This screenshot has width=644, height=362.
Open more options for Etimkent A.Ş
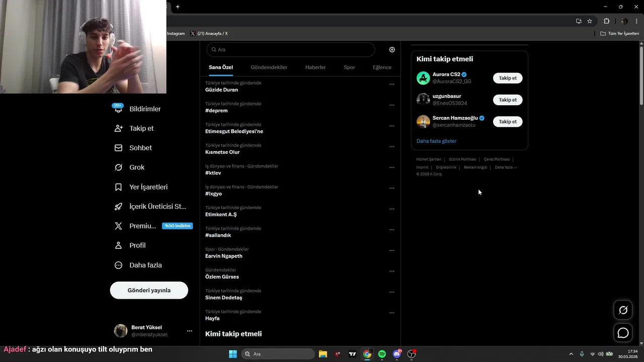(x=392, y=209)
